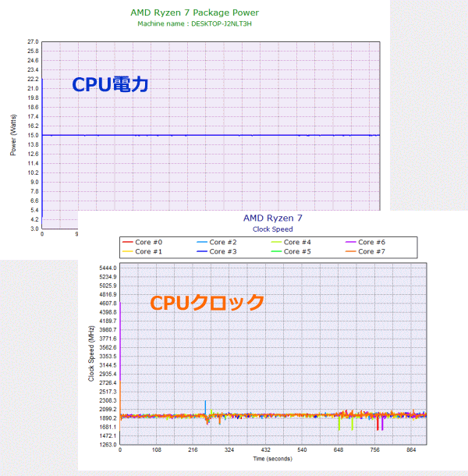Click 'Machine name : DESKTOP-J2NLT3H' subtitle
468x476 pixels.
coord(194,23)
